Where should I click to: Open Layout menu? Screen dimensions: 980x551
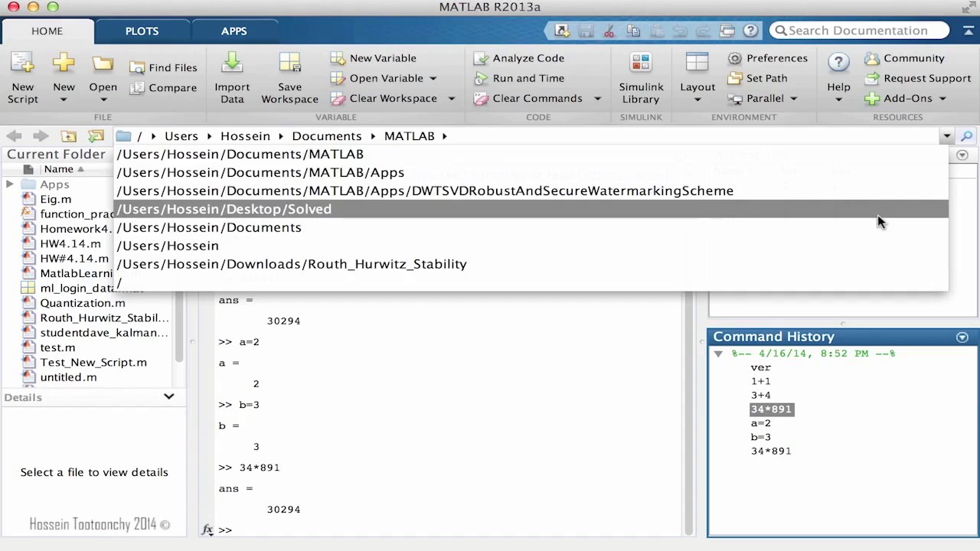(697, 78)
